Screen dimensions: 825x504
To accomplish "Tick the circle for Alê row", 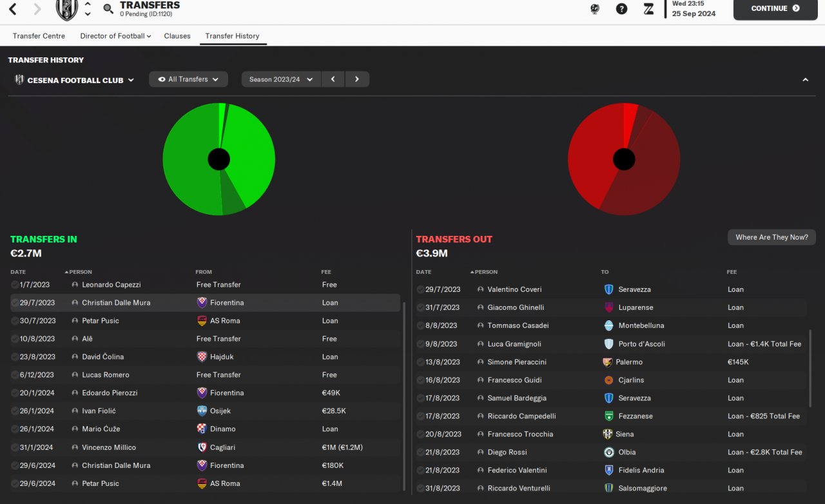I will 15,338.
